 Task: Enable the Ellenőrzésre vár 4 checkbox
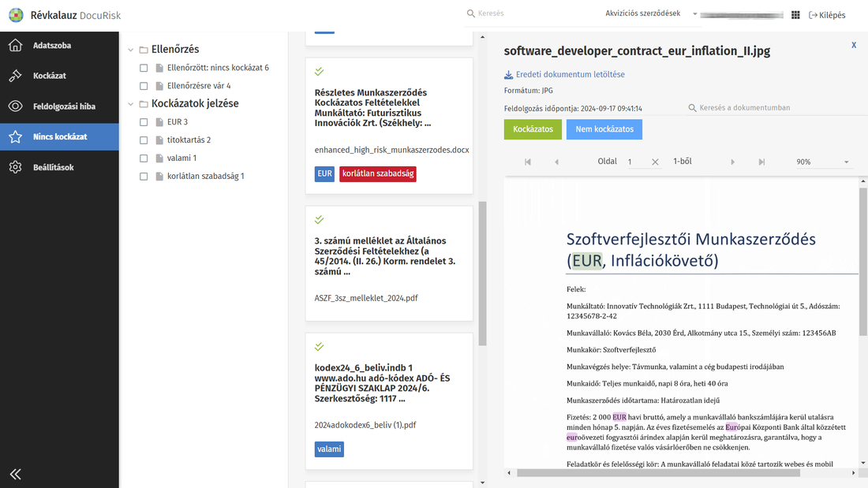pyautogui.click(x=144, y=86)
